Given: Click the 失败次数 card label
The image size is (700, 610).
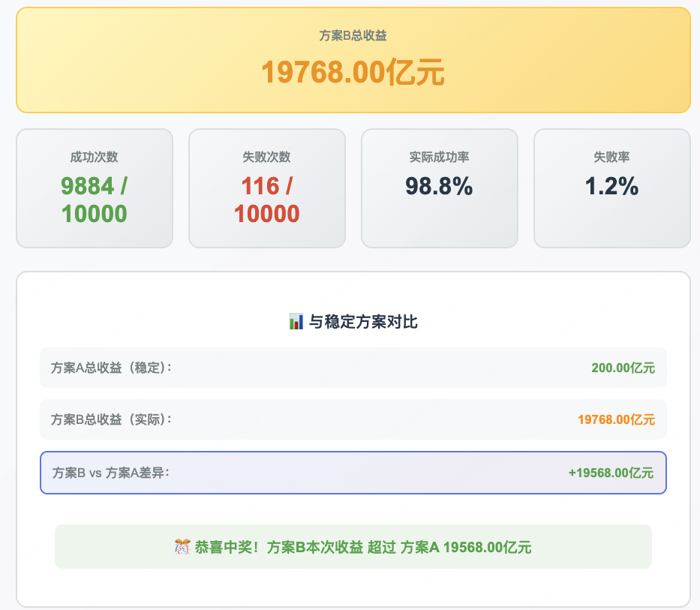Looking at the screenshot, I should pyautogui.click(x=266, y=158).
